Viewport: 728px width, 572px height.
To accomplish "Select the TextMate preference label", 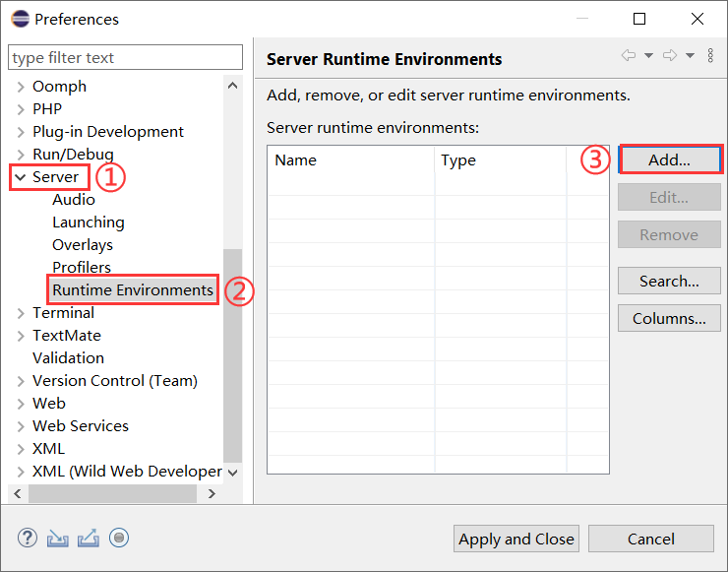I will tap(67, 336).
